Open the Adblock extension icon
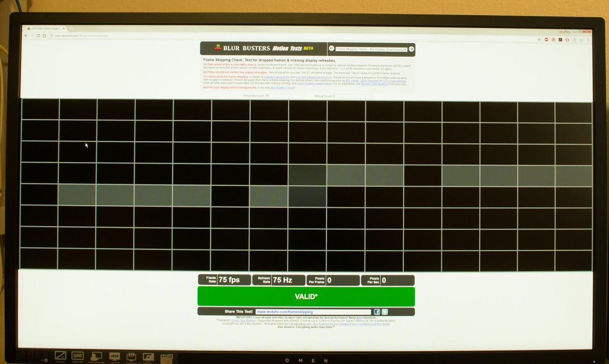This screenshot has width=609, height=364. click(x=547, y=39)
